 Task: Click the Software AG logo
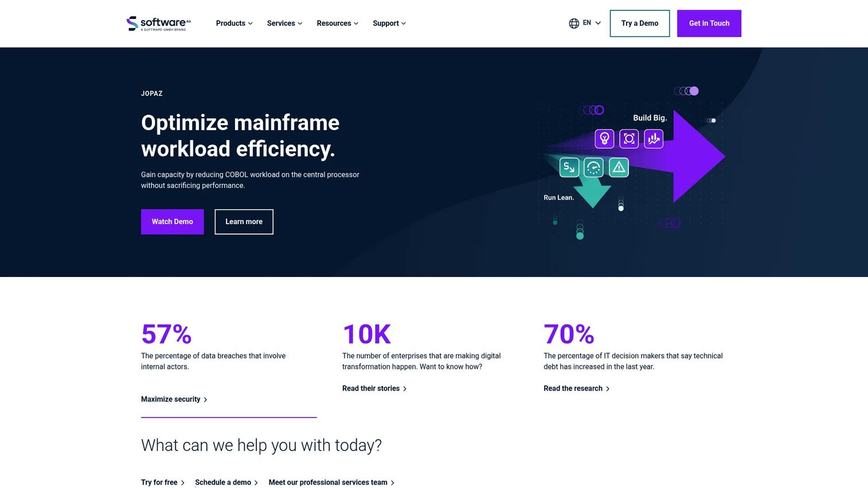159,24
